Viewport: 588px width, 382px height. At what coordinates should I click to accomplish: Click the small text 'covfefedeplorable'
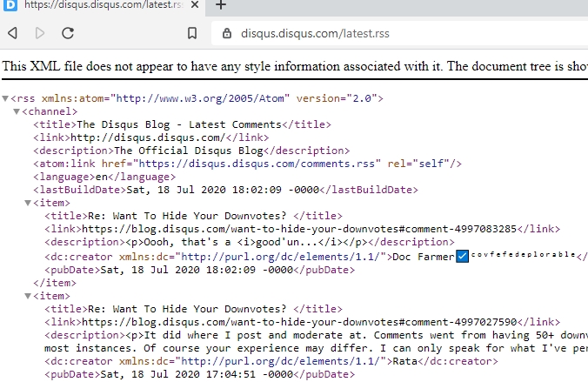click(524, 254)
